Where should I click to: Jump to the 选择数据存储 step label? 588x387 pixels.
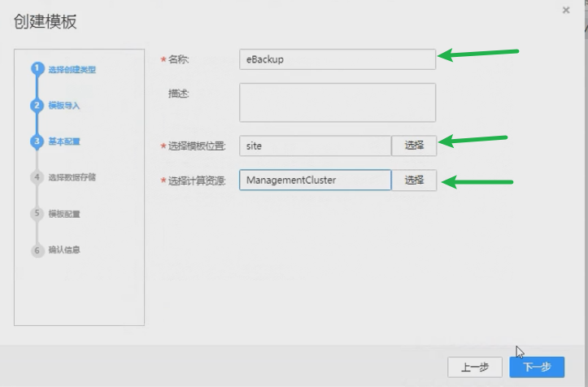[x=72, y=177]
